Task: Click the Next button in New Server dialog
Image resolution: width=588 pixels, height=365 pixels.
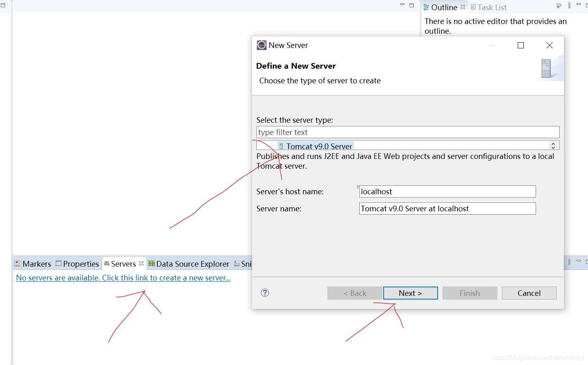Action: pos(410,293)
